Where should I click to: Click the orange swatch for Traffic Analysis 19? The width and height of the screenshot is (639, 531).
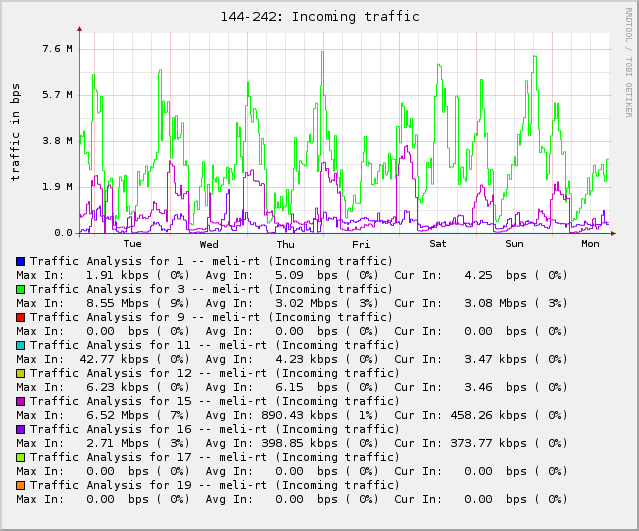(20, 485)
